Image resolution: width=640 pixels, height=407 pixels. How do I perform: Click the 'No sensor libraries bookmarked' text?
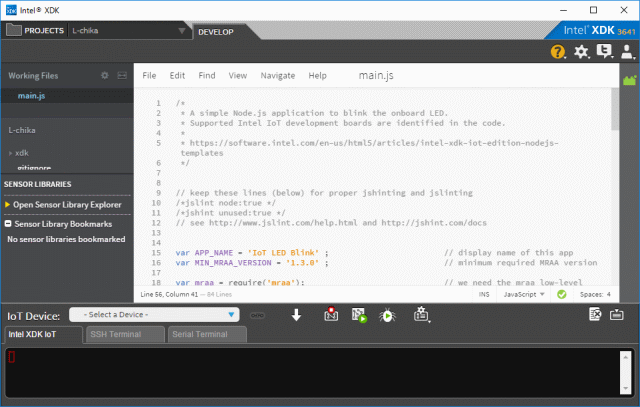click(x=66, y=239)
